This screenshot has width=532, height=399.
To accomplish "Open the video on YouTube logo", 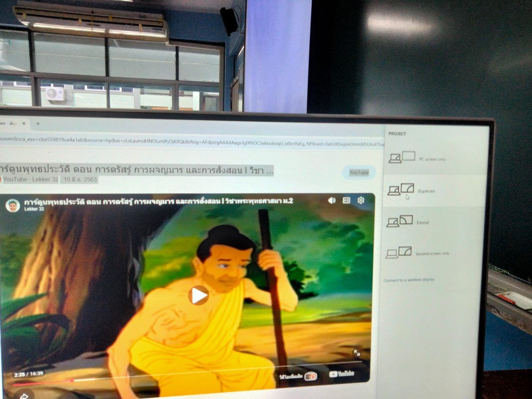I will click(x=341, y=374).
